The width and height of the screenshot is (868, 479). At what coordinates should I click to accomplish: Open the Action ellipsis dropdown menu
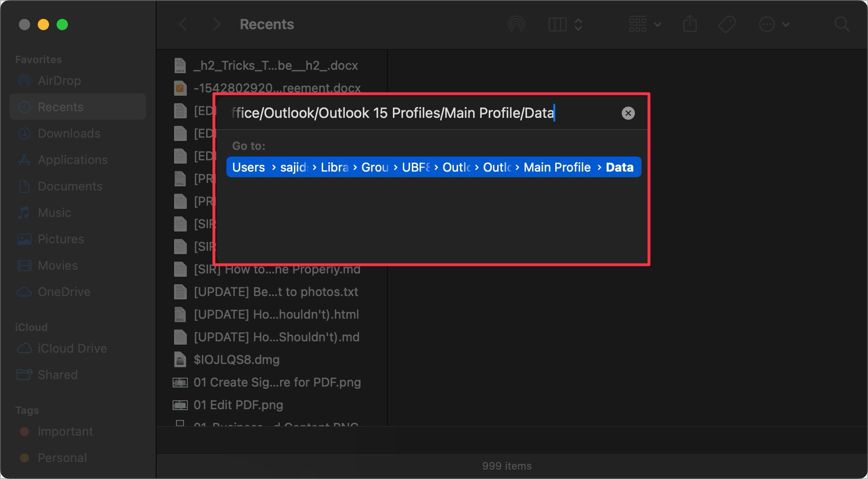774,24
